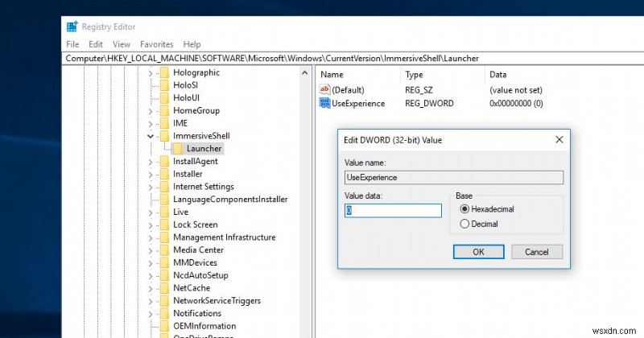The width and height of the screenshot is (644, 338).
Task: Click the REG_DWORD type cell
Action: 429,103
